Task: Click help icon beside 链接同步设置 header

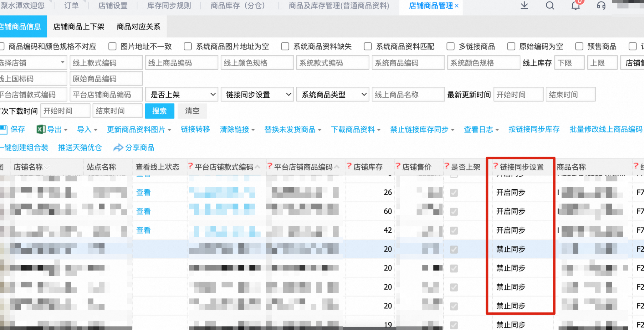Action: [495, 166]
